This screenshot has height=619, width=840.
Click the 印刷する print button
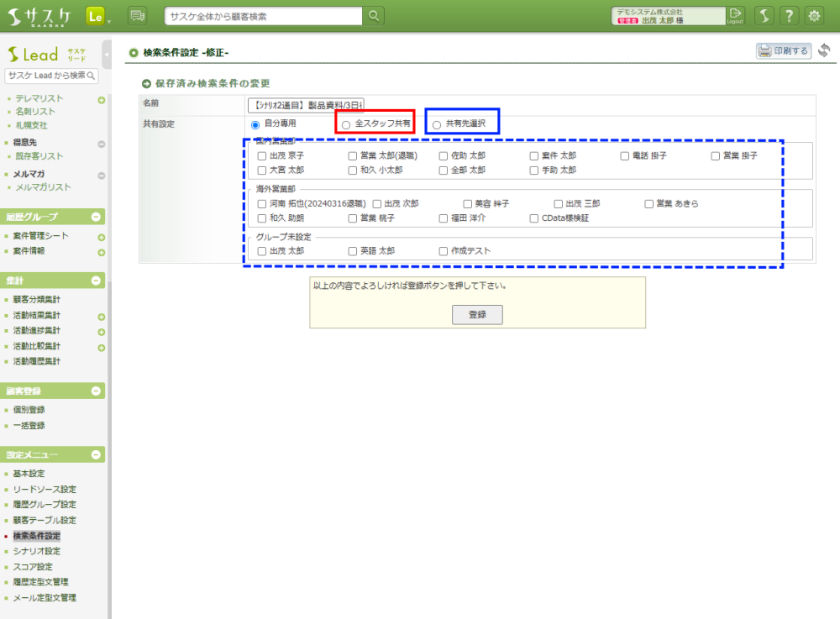(784, 51)
